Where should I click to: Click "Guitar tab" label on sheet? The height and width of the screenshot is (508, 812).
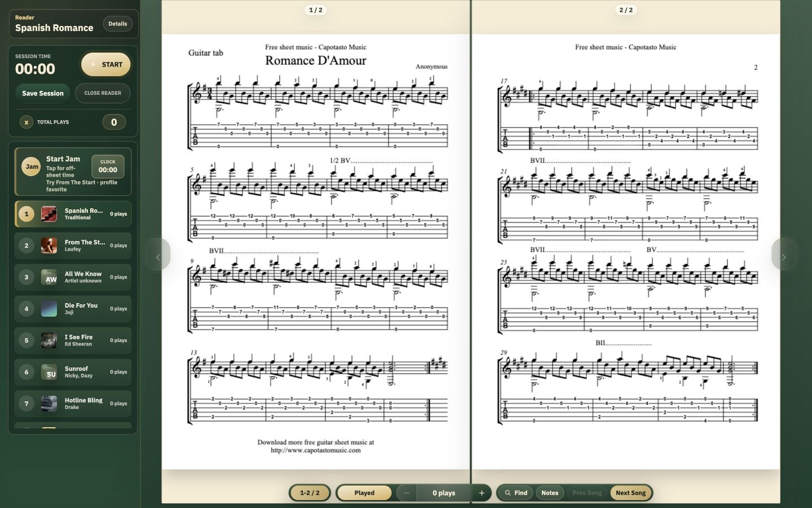[x=206, y=53]
